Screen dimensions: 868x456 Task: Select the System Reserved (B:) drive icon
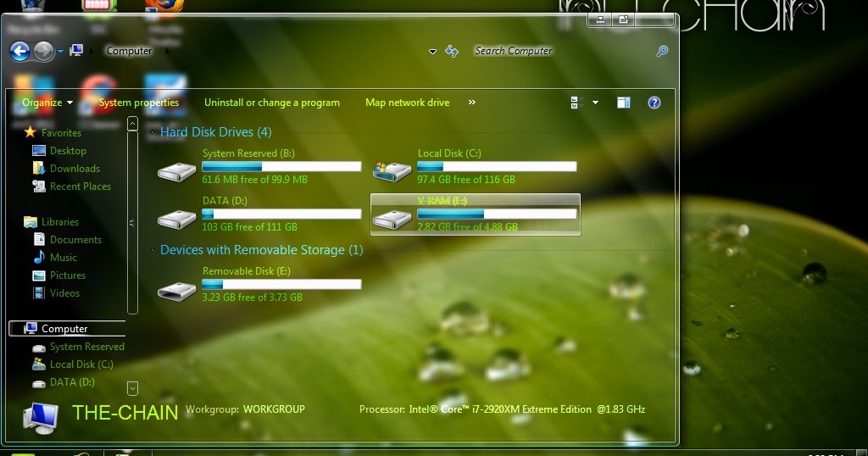[176, 171]
